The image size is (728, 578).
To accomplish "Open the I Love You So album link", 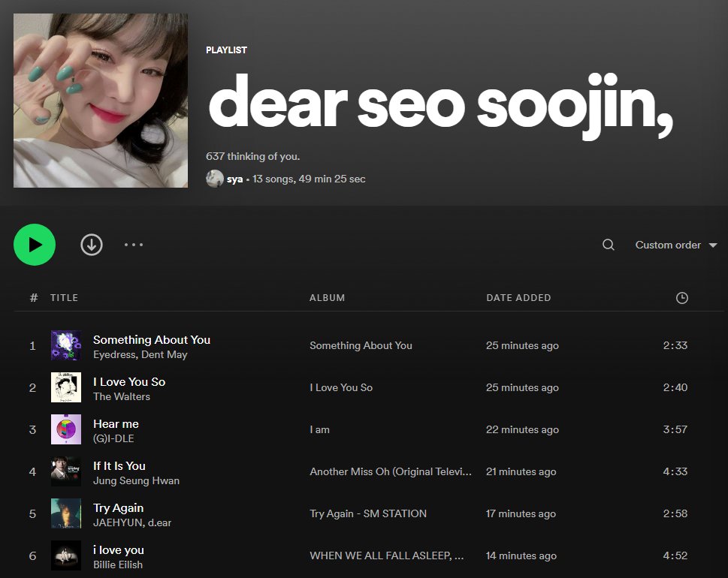I will (x=341, y=387).
